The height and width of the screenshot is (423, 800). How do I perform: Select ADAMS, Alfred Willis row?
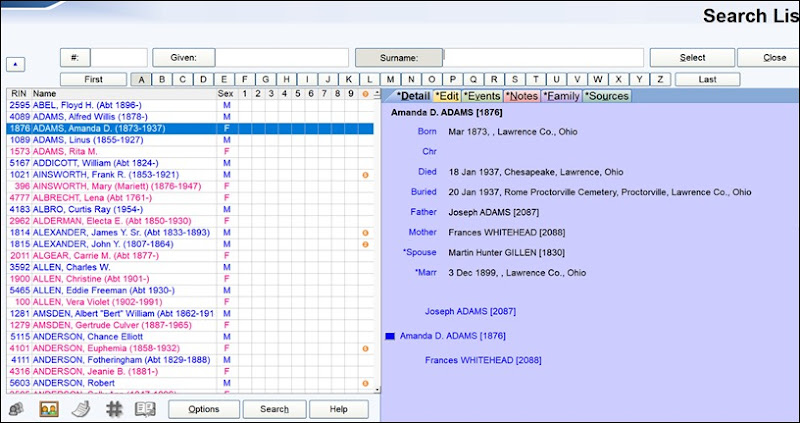coord(190,117)
